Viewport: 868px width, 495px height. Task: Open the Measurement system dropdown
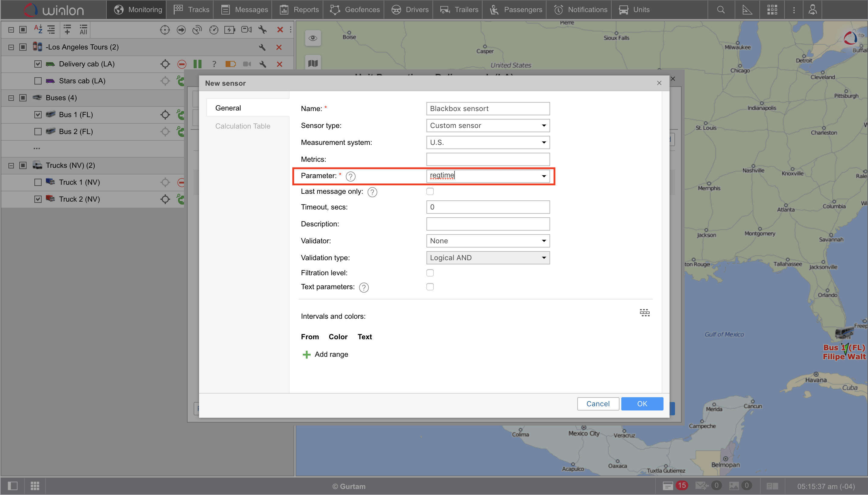[487, 142]
